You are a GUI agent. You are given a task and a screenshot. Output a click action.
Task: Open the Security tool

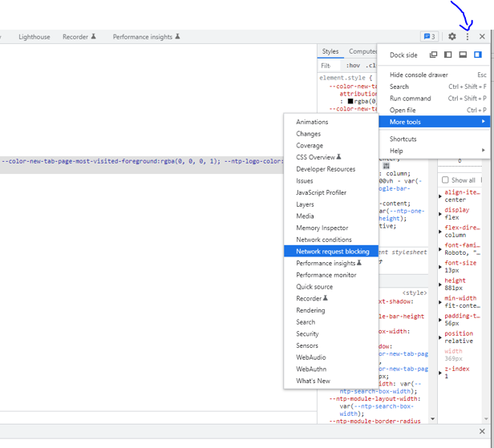click(331, 333)
